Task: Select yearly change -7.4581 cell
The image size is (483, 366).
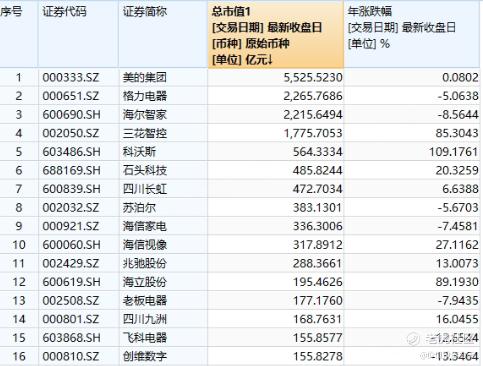Action: (x=412, y=226)
